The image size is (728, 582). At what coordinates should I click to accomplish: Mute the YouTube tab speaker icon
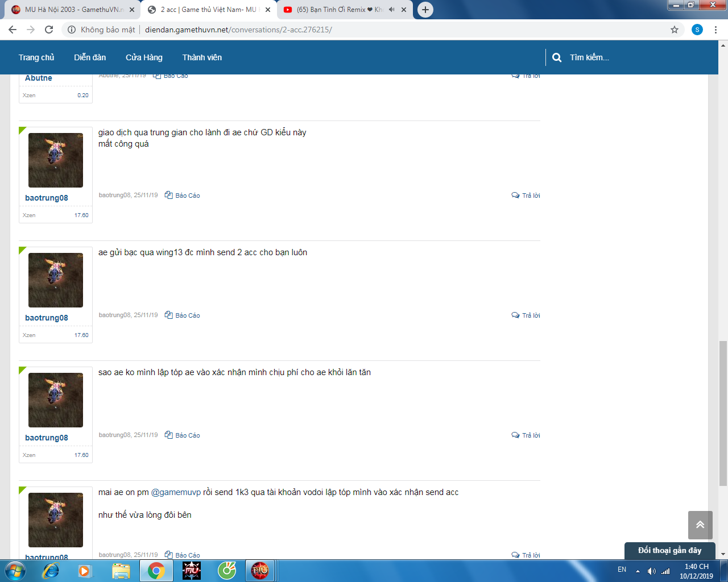[392, 10]
